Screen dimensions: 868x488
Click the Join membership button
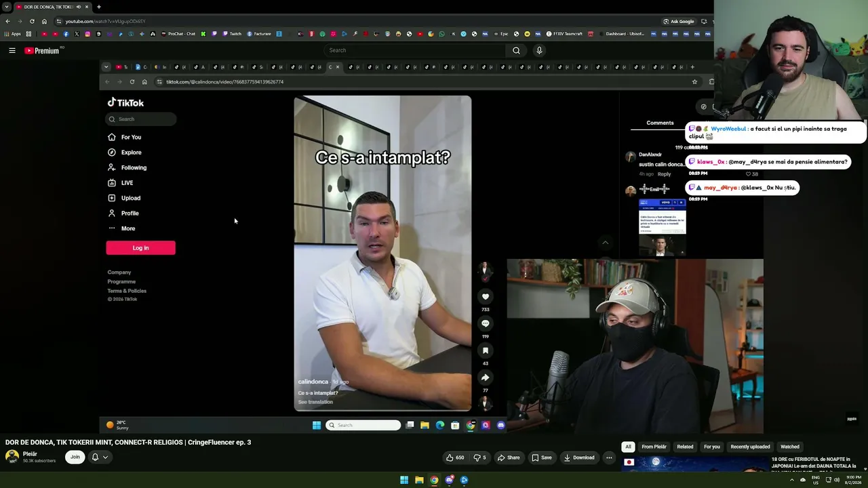[x=75, y=457]
